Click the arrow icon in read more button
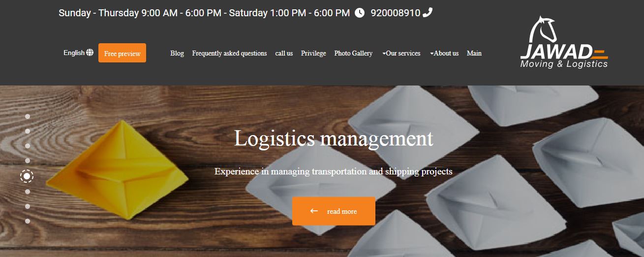The image size is (644, 257). point(314,211)
